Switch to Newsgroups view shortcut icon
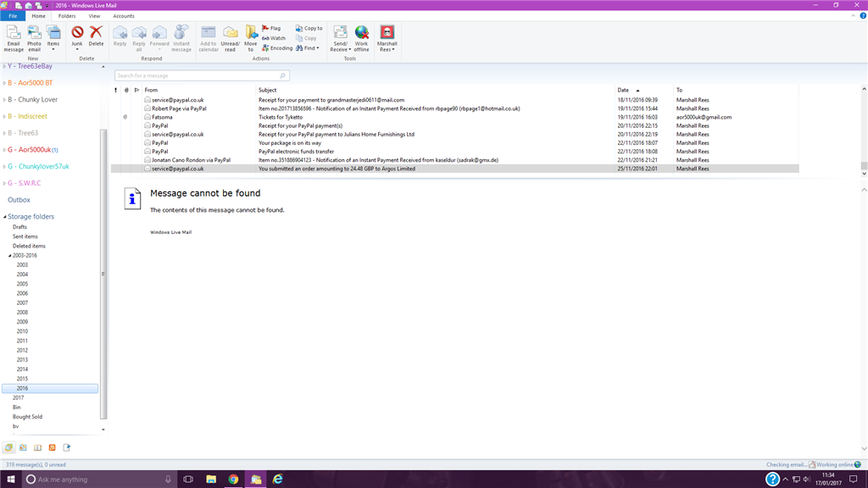Image resolution: width=868 pixels, height=488 pixels. pos(66,447)
